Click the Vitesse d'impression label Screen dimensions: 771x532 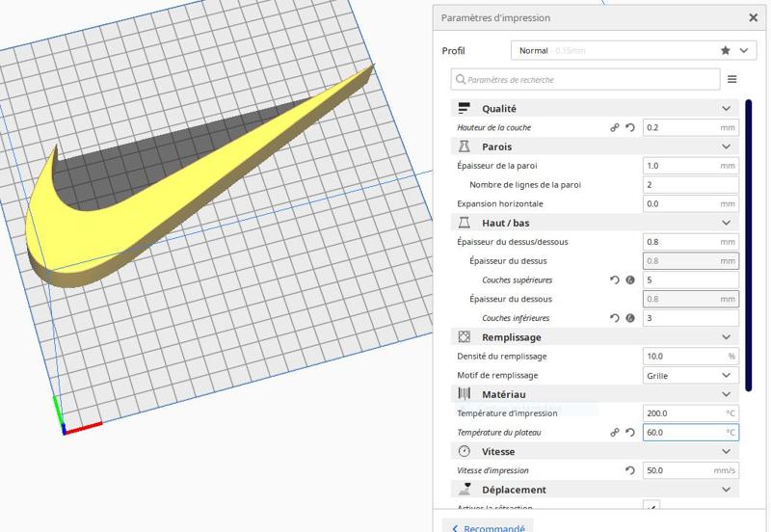492,470
